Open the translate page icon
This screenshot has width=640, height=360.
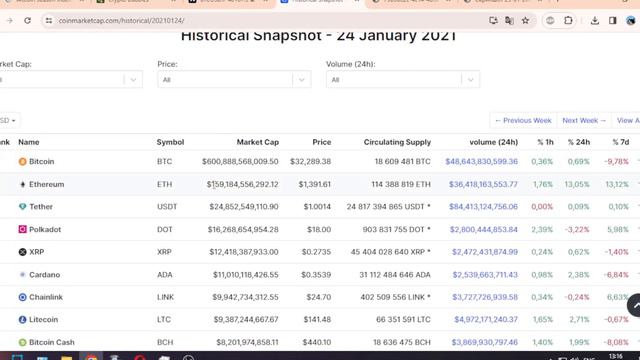pyautogui.click(x=509, y=20)
